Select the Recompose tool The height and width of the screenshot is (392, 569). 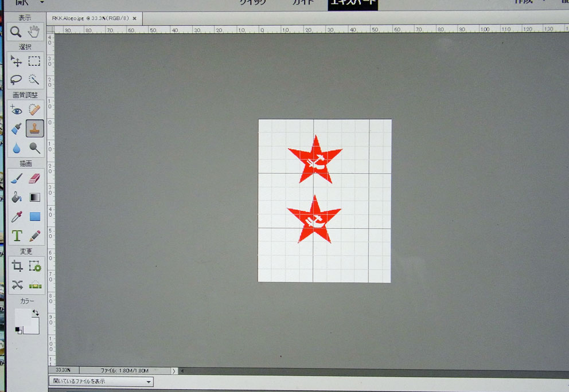point(35,266)
